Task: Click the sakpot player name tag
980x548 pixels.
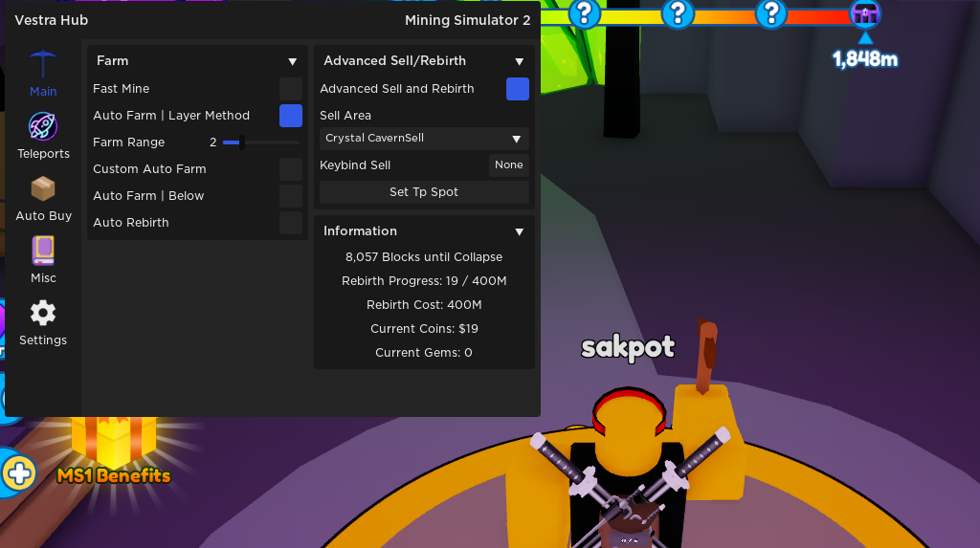Action: coord(628,347)
